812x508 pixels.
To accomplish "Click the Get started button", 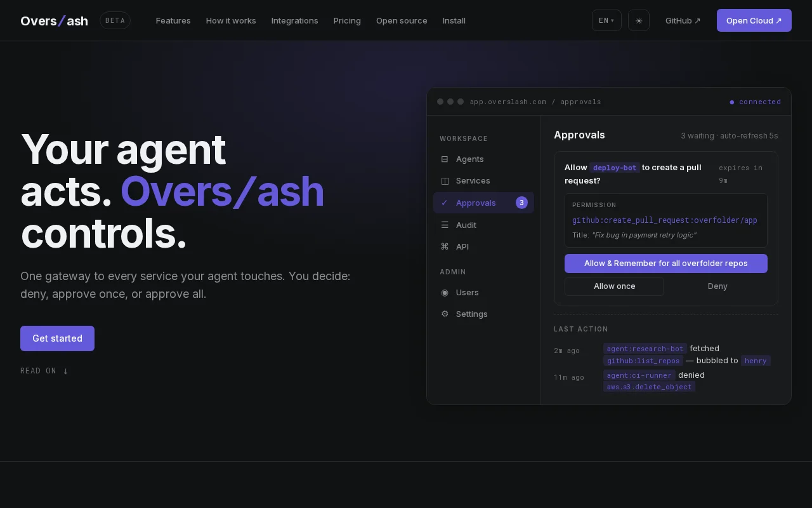I will click(x=57, y=338).
